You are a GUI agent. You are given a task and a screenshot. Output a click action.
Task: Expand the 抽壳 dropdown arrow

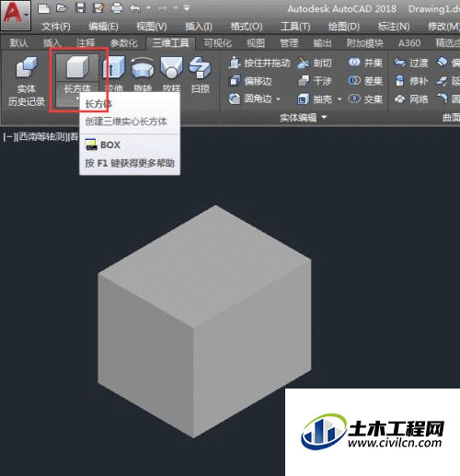(339, 99)
